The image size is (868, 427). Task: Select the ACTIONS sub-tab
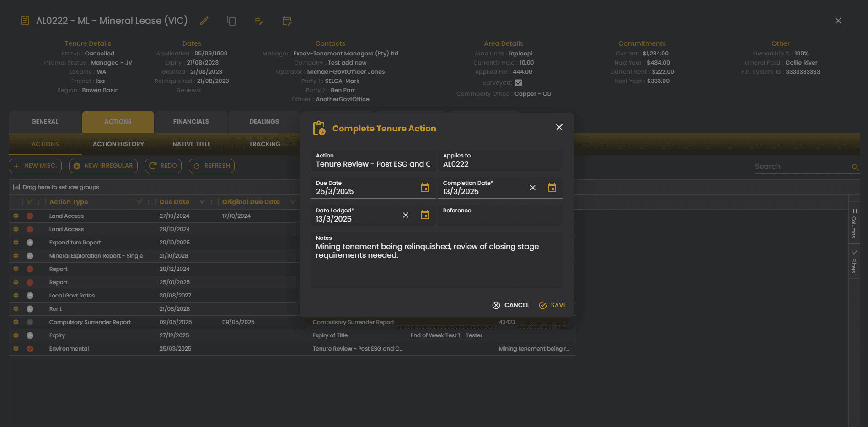tap(45, 144)
